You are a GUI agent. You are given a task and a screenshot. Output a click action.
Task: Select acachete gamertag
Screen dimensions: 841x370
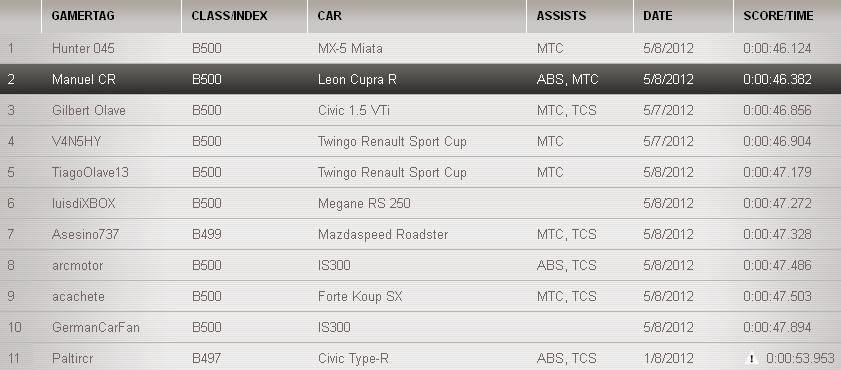[x=78, y=297]
